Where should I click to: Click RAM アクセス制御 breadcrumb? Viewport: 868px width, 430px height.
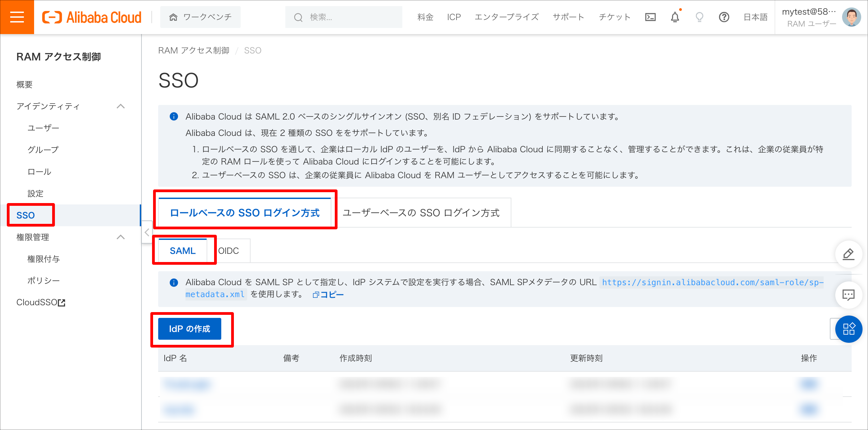coord(194,50)
